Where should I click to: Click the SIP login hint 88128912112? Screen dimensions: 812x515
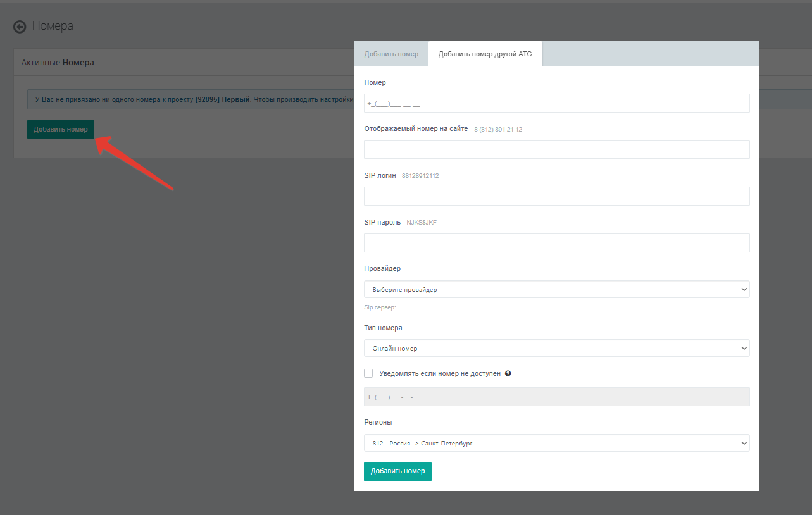pos(420,176)
